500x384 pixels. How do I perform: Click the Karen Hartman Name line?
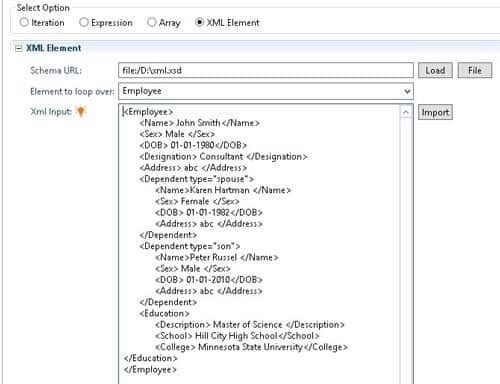[x=223, y=190]
